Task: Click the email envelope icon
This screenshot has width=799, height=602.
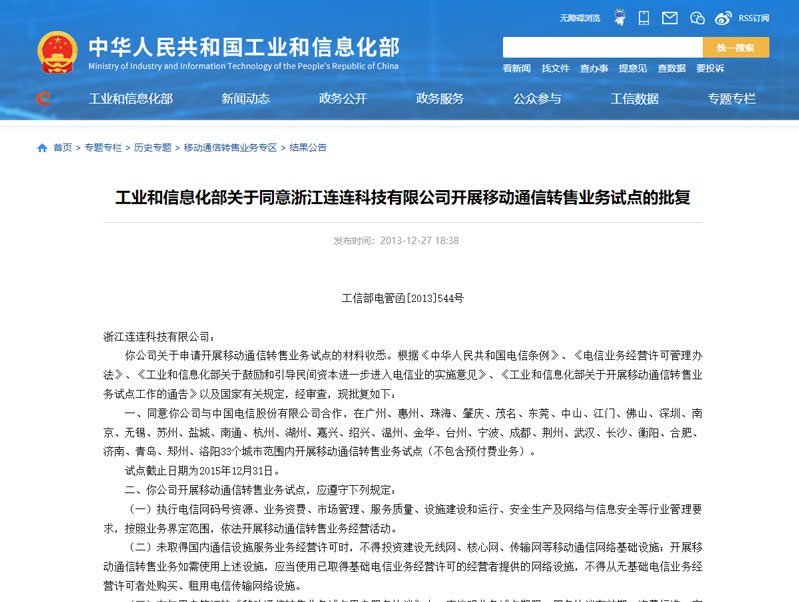Action: tap(670, 17)
